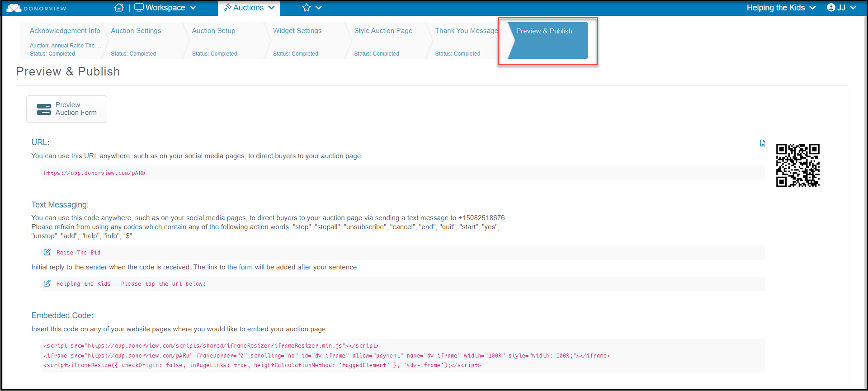The image size is (868, 391).
Task: Click the Auctions gavel icon
Action: 227,8
